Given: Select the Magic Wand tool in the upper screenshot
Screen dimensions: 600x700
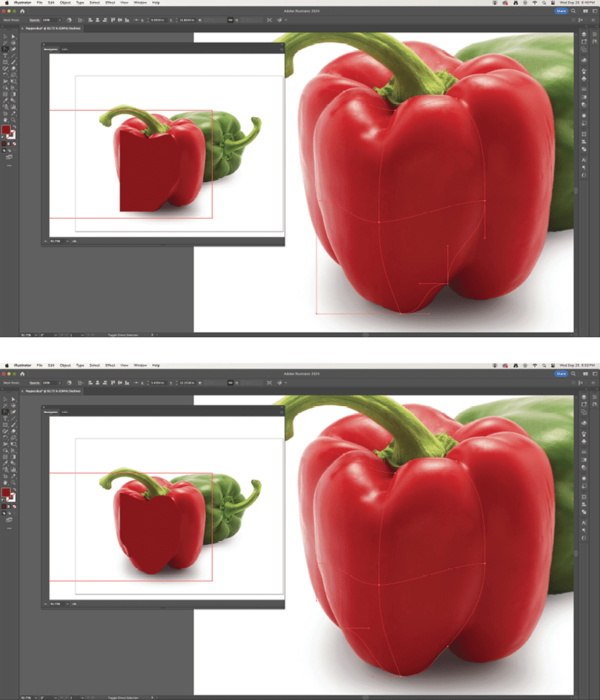Looking at the screenshot, I should (5, 43).
